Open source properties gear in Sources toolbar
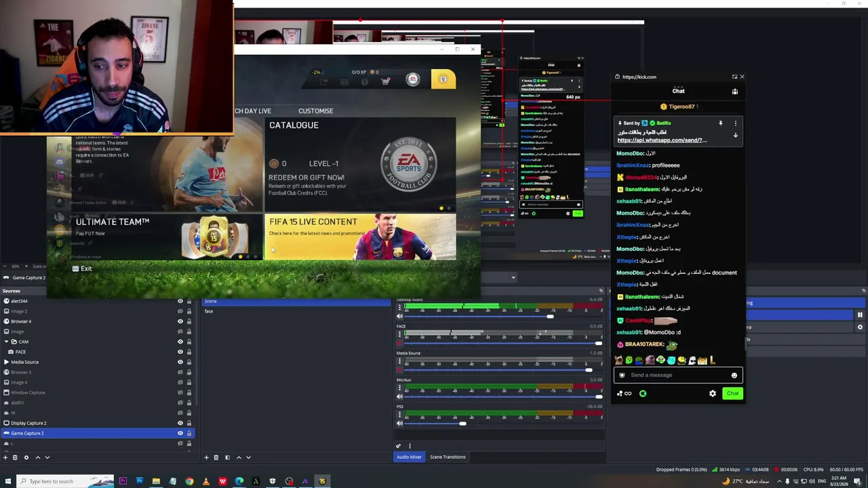The width and height of the screenshot is (868, 488). pos(26,457)
